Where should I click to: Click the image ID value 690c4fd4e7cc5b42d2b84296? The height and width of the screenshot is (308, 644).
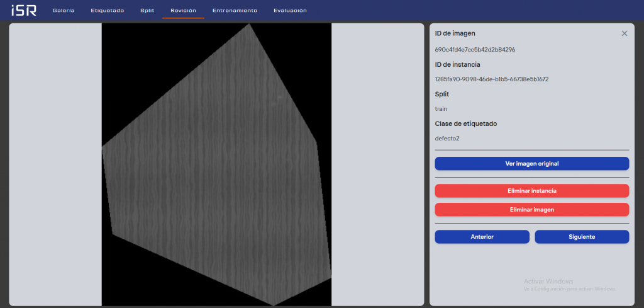pos(475,49)
